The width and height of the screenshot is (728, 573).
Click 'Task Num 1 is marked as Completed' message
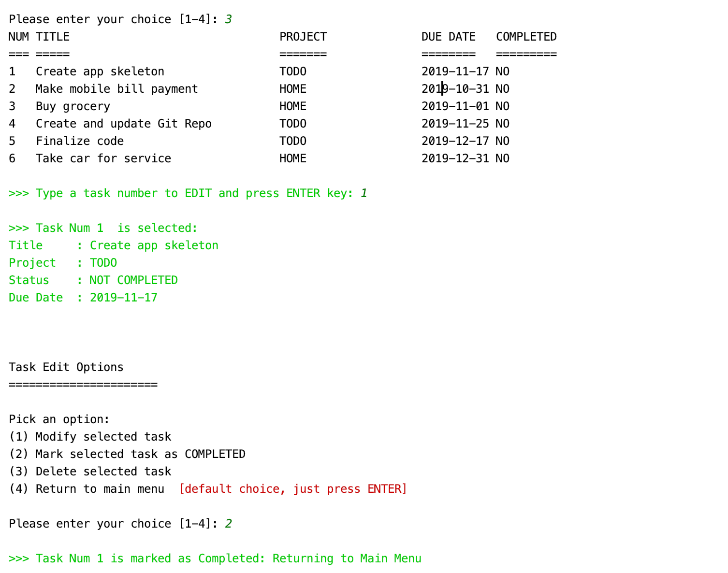(x=215, y=559)
